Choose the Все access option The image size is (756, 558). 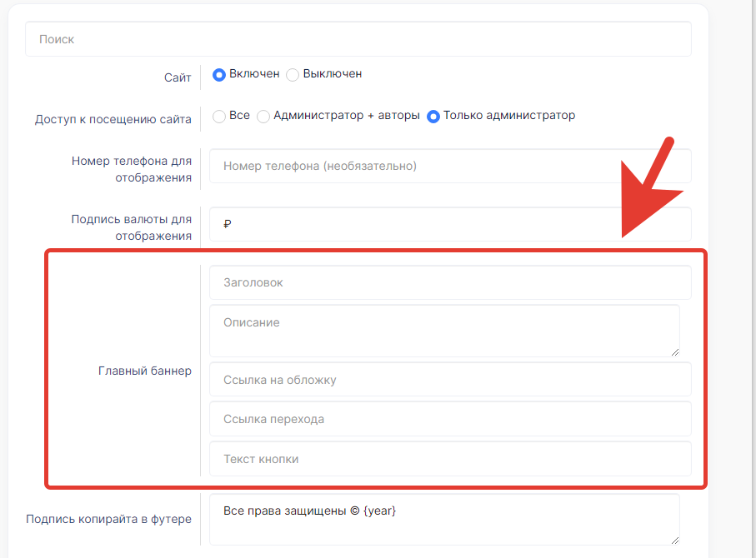219,116
